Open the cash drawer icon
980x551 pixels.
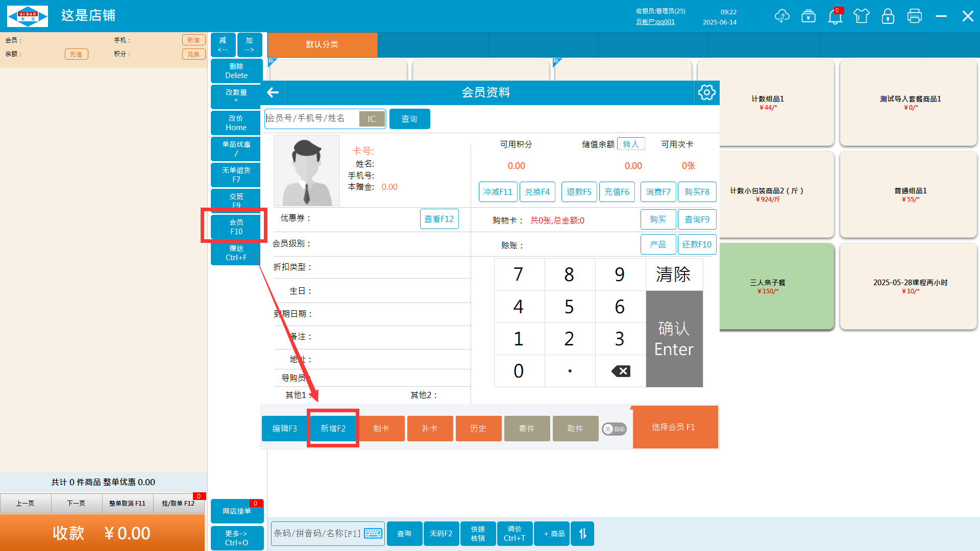coord(808,16)
